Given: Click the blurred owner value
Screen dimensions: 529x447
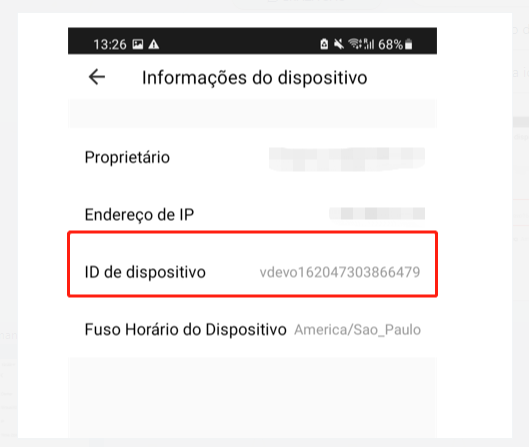Looking at the screenshot, I should (347, 159).
